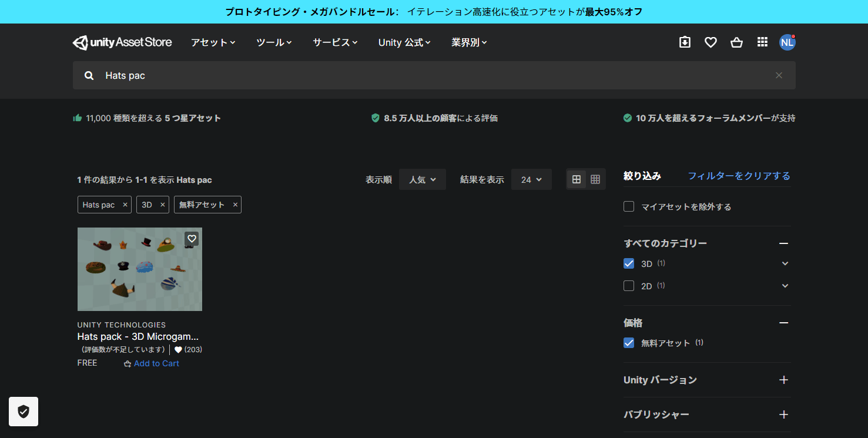Remove the Hats pac filter tag
Viewport: 868px width, 438px height.
click(125, 205)
